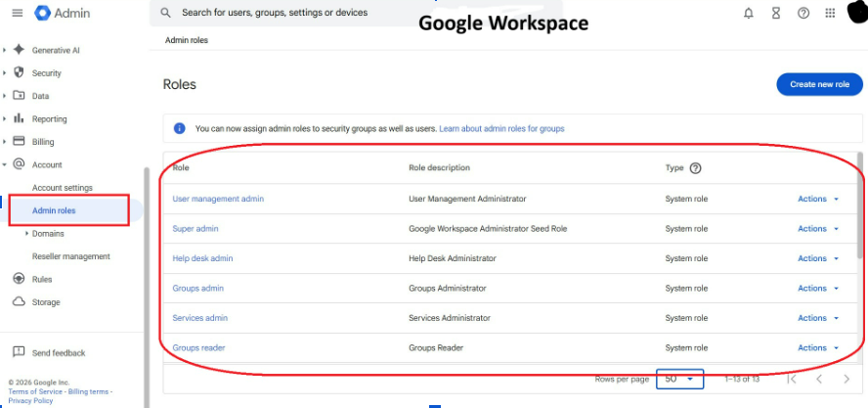
Task: Click the Generative AI sparkle icon
Action: coord(19,49)
